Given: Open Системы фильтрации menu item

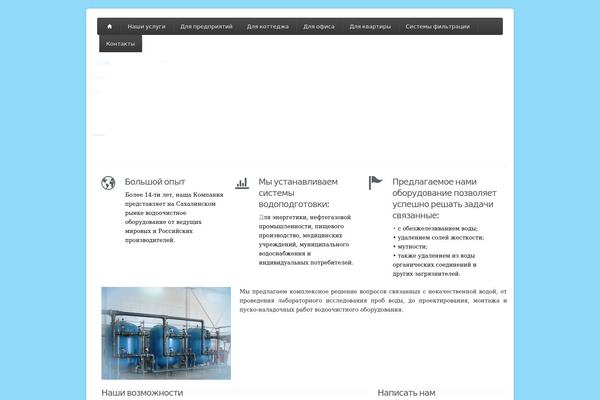Looking at the screenshot, I should 437,26.
